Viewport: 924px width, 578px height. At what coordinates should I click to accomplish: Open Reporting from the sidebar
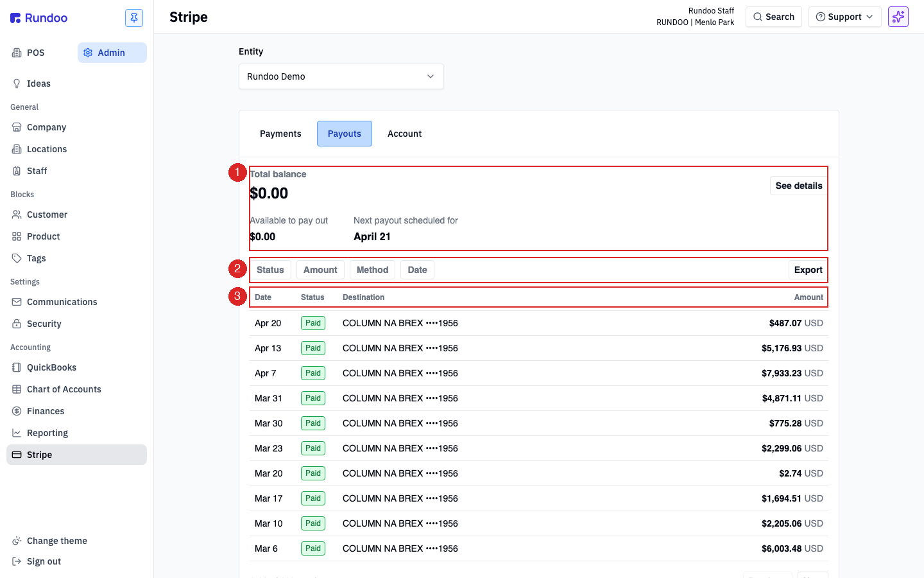tap(76, 433)
